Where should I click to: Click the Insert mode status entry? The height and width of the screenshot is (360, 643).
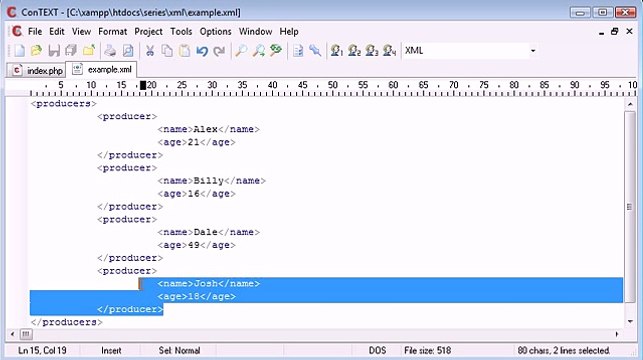point(111,351)
